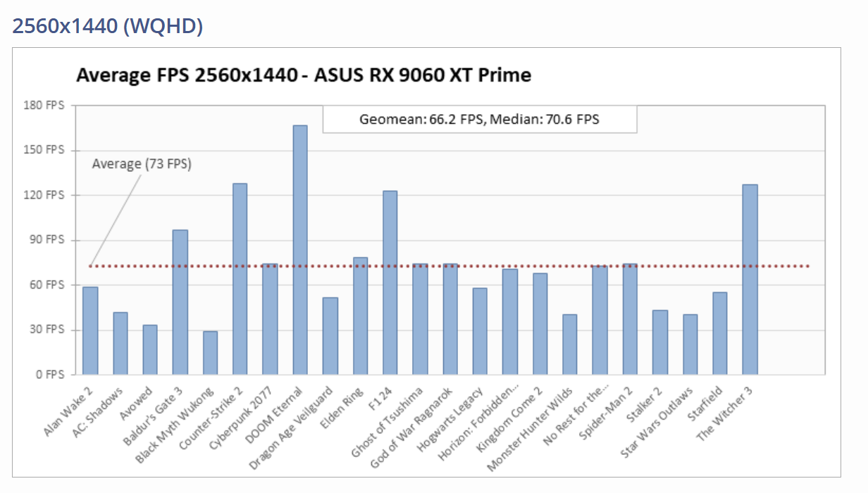Select the Stalker 2 bar
868x493 pixels.
pyautogui.click(x=660, y=342)
